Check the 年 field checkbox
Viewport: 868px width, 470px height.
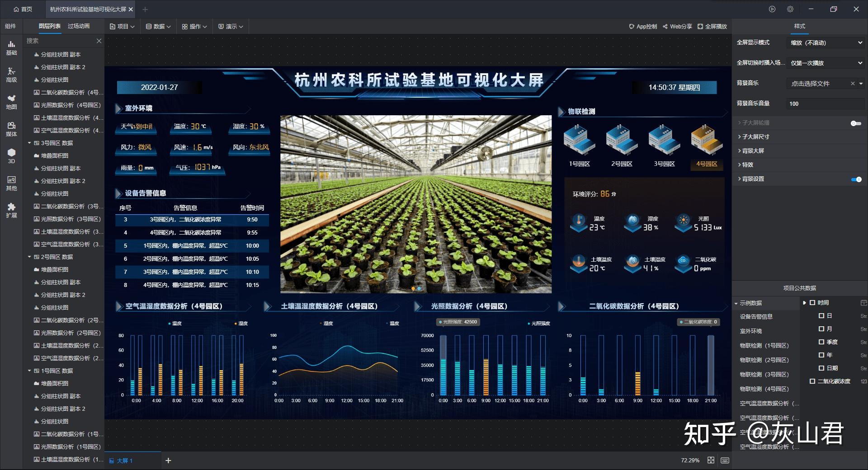(821, 355)
